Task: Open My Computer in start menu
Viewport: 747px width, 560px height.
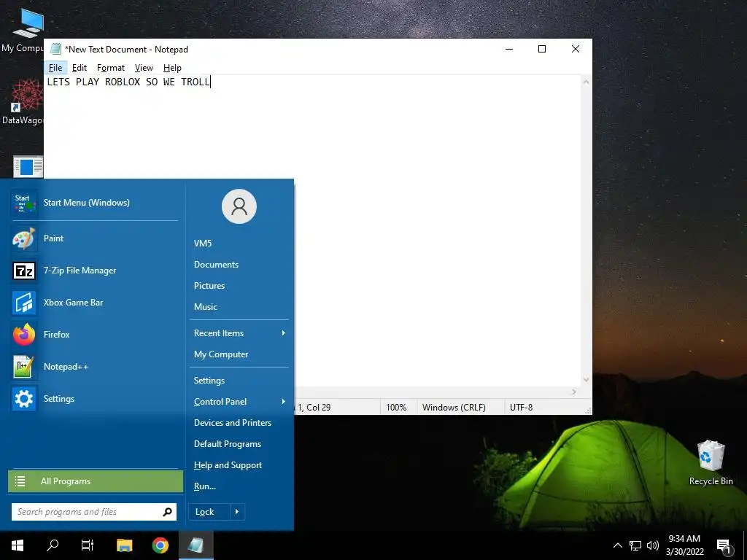Action: coord(221,354)
